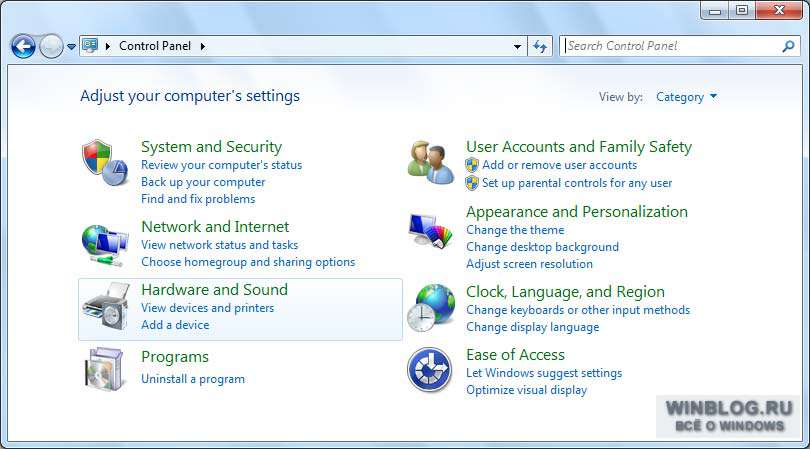
Task: Open the Appearance and Personalization monitor icon
Action: [430, 231]
